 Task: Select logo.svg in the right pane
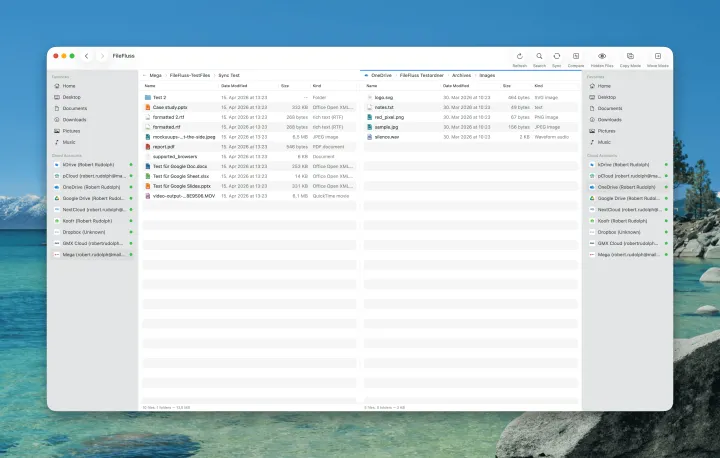tap(471, 97)
